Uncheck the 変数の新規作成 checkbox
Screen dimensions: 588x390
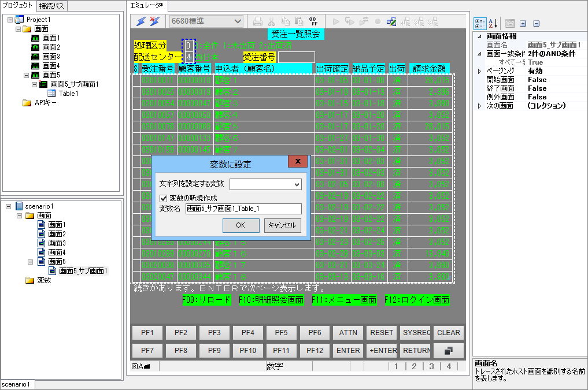pos(163,198)
